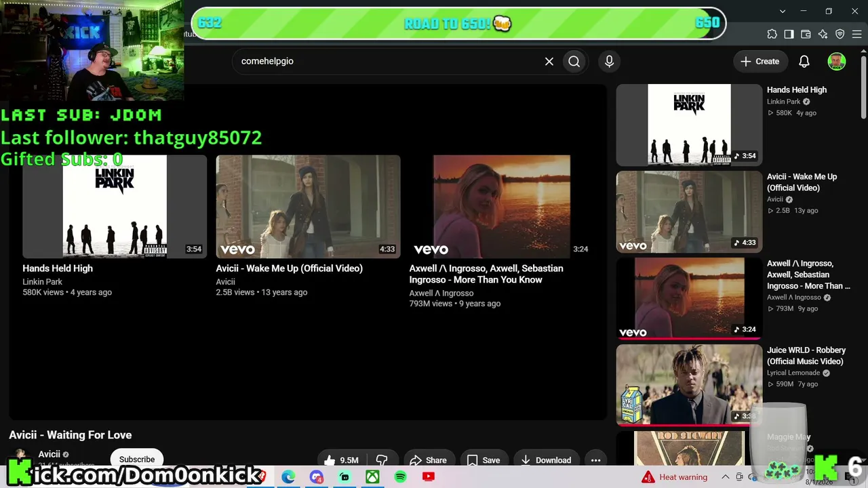Open sidebar Hands Held High thumbnail
868x488 pixels.
pos(689,125)
